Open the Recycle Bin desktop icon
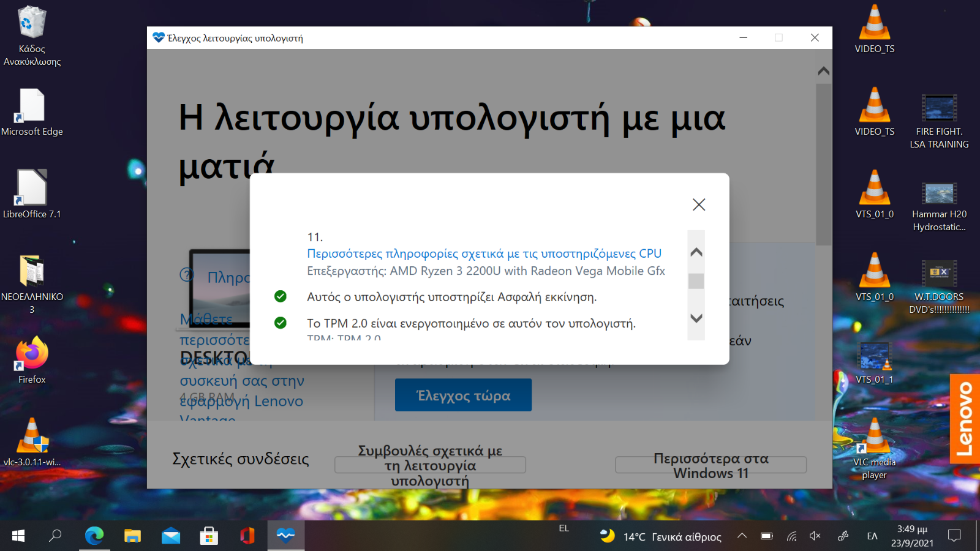 tap(32, 36)
